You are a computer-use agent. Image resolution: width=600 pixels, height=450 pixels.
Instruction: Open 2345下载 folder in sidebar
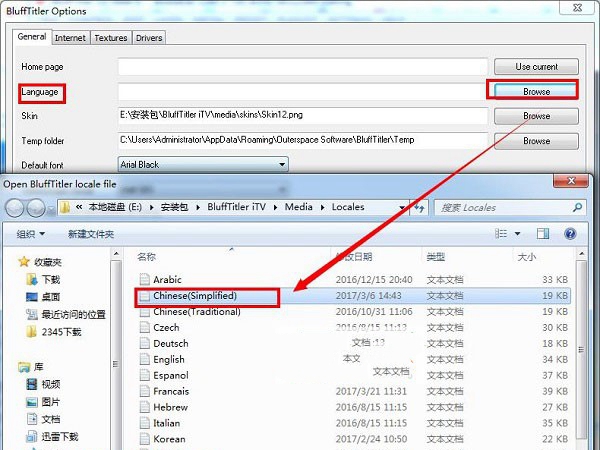[54, 332]
